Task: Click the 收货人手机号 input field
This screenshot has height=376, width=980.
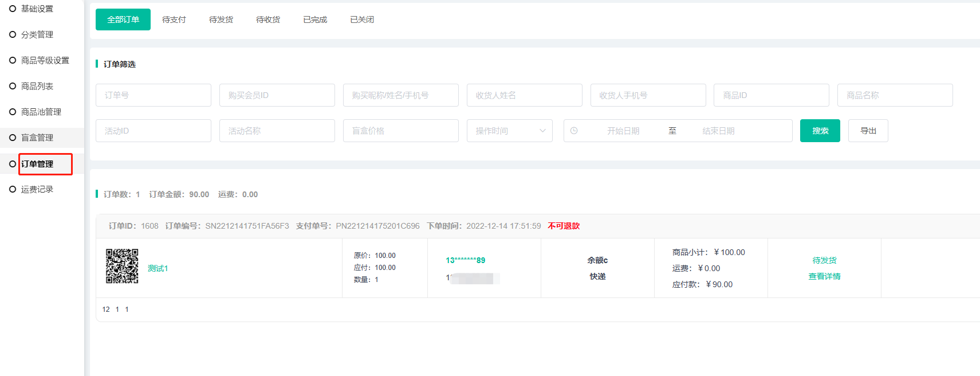Action: tap(648, 95)
